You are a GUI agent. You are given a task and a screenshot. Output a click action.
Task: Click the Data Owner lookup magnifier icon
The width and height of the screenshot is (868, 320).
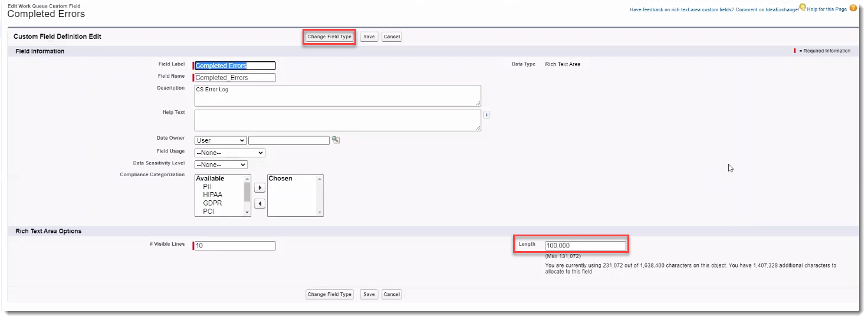(336, 140)
